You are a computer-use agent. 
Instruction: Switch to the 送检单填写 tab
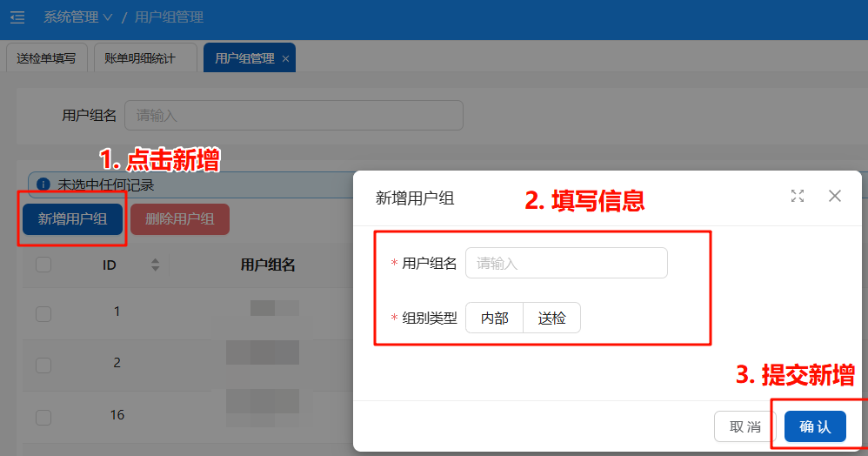46,58
